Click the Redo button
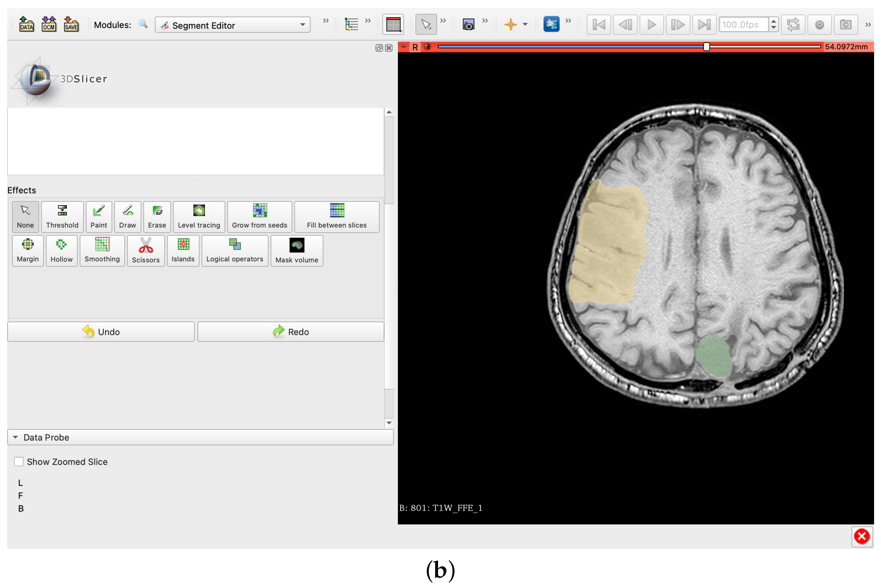The width and height of the screenshot is (881, 588). tap(291, 332)
